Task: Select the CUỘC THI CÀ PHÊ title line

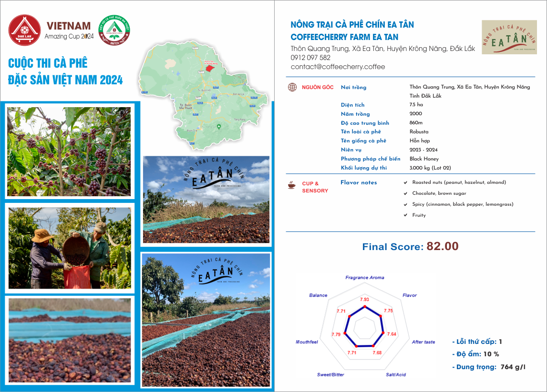Action: [48, 63]
